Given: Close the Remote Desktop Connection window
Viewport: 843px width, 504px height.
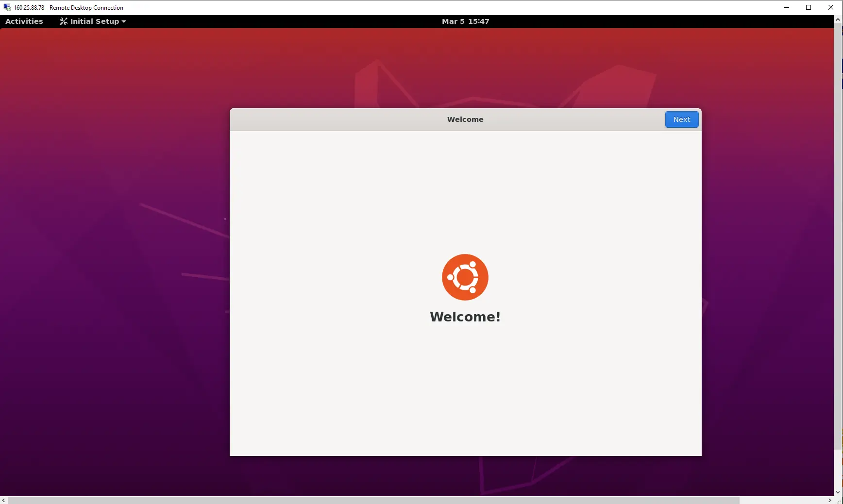Looking at the screenshot, I should 831,7.
